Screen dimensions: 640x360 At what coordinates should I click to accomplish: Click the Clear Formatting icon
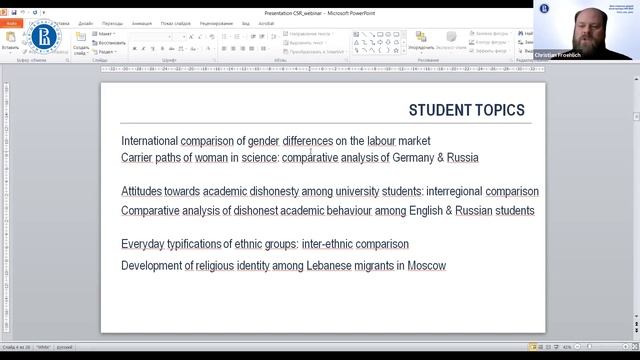(212, 37)
